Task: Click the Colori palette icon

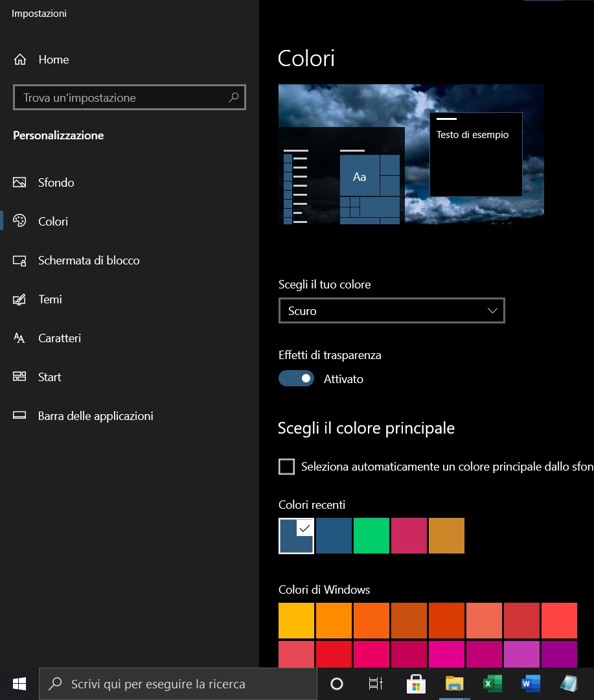Action: tap(19, 221)
